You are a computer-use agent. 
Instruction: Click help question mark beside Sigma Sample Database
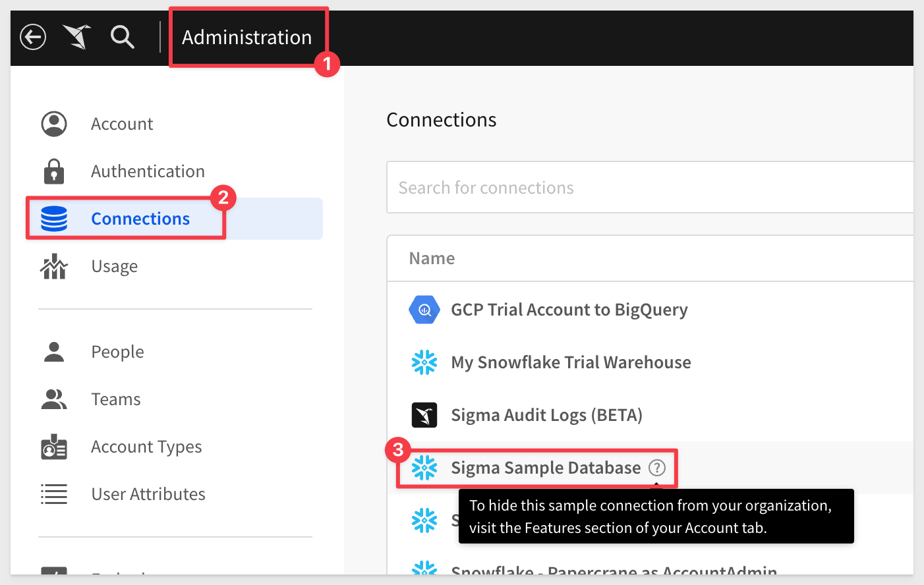(657, 468)
